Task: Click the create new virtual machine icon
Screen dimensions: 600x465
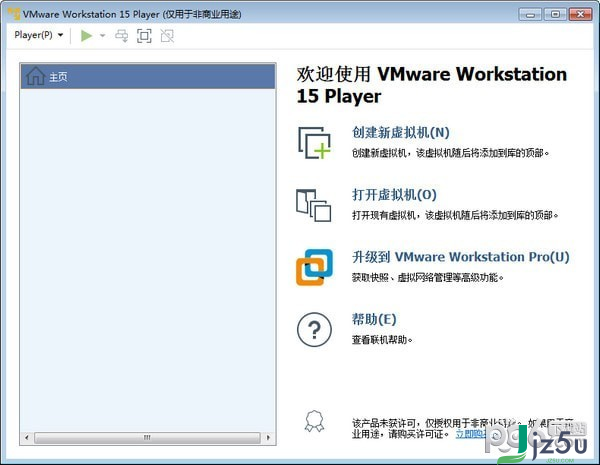Action: (314, 143)
